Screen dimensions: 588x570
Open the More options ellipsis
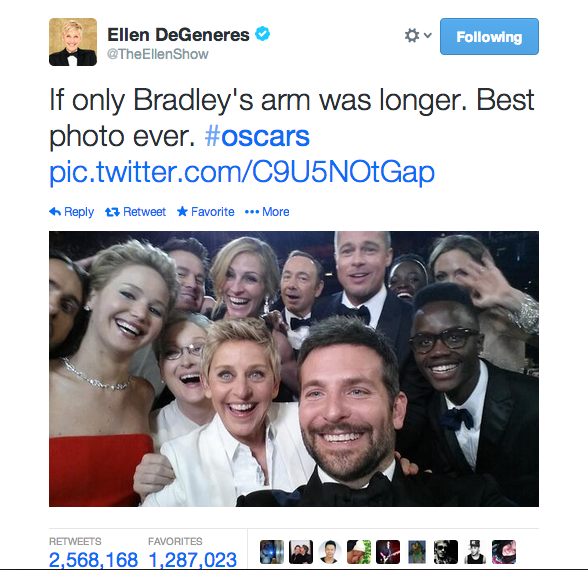coord(252,212)
